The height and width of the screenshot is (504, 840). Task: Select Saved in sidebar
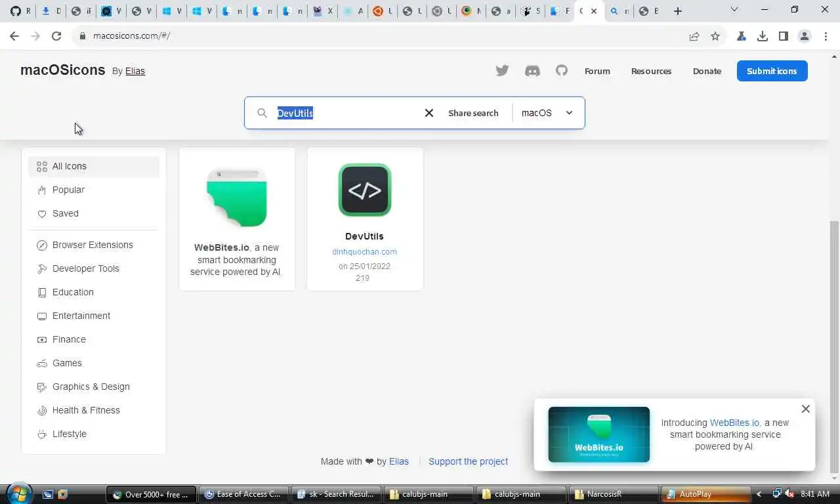tap(94, 213)
